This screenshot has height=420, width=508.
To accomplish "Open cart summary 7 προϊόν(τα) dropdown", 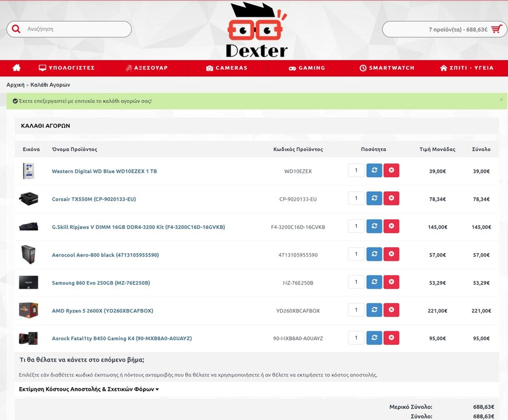I will [x=444, y=29].
